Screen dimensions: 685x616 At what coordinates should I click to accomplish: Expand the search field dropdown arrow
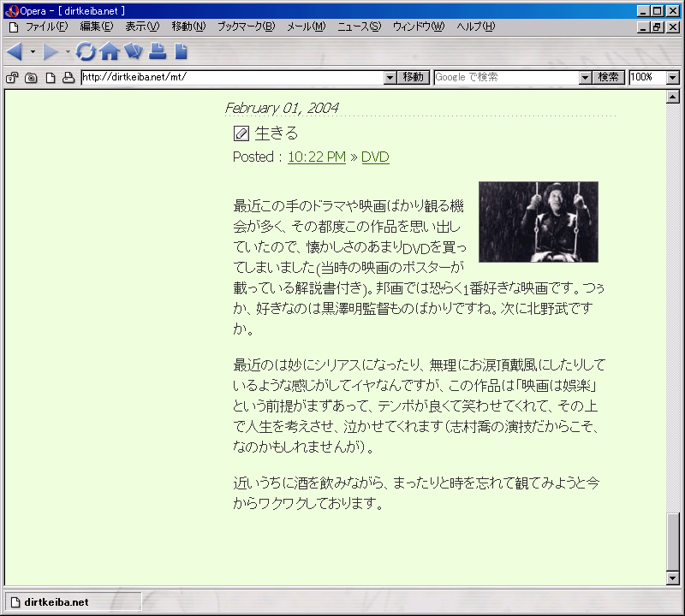(x=586, y=78)
